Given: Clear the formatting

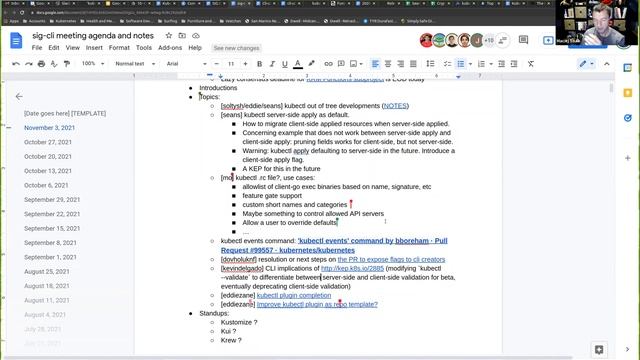Looking at the screenshot, I should click(531, 64).
